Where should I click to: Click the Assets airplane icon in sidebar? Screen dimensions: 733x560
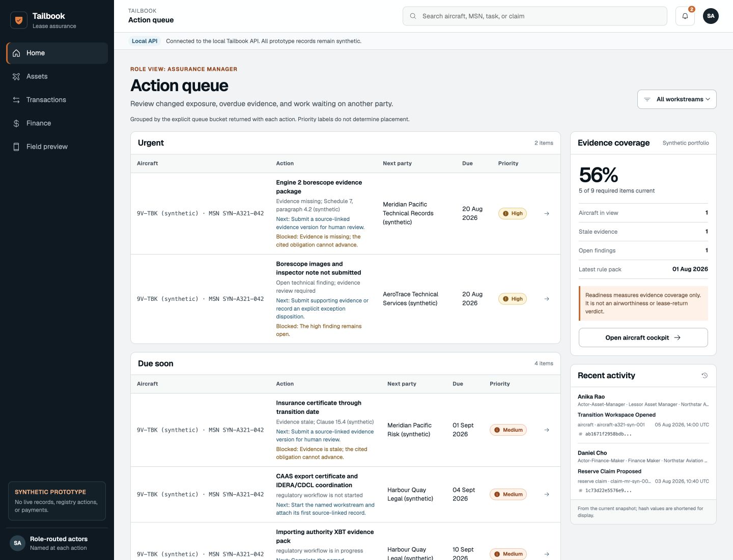(16, 76)
